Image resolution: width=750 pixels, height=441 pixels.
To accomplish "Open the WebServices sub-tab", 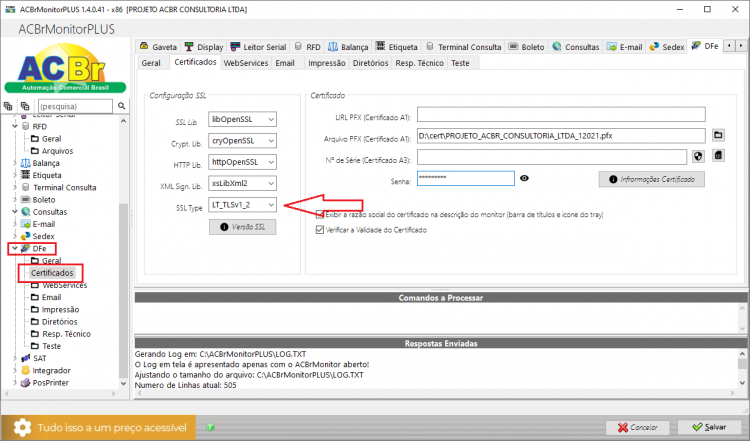I will click(x=246, y=63).
